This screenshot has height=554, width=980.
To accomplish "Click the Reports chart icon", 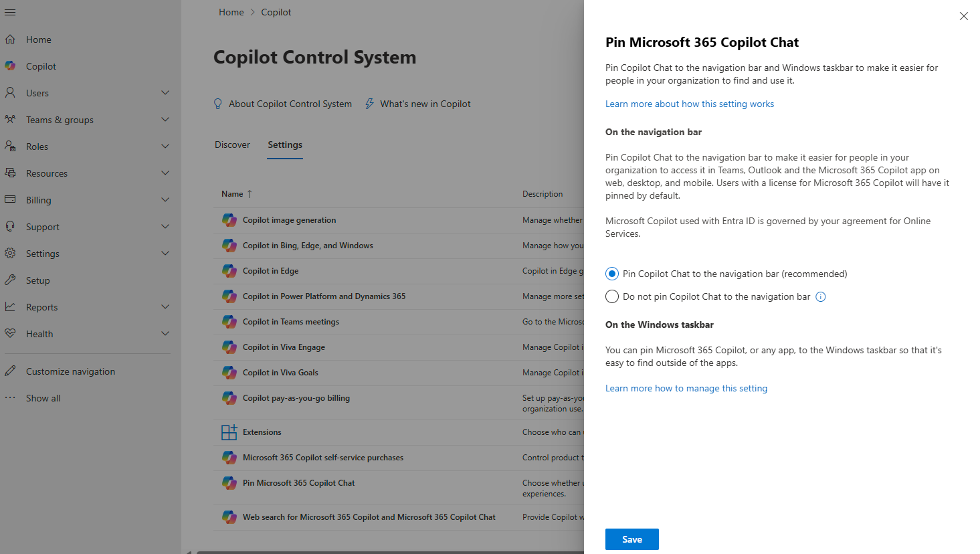I will tap(10, 307).
